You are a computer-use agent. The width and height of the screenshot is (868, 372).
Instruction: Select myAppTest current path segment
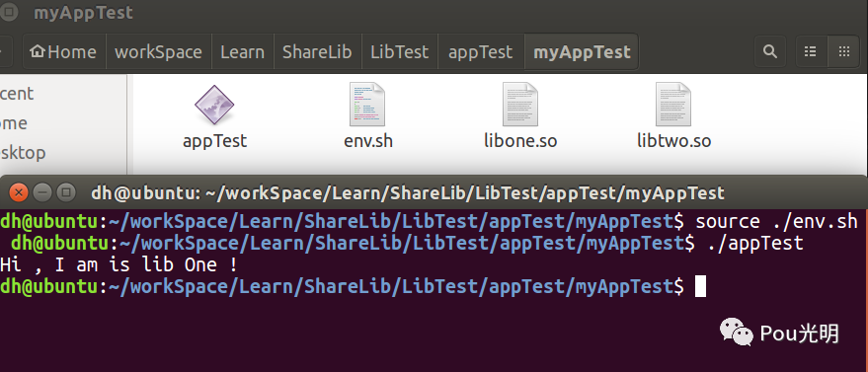tap(582, 52)
